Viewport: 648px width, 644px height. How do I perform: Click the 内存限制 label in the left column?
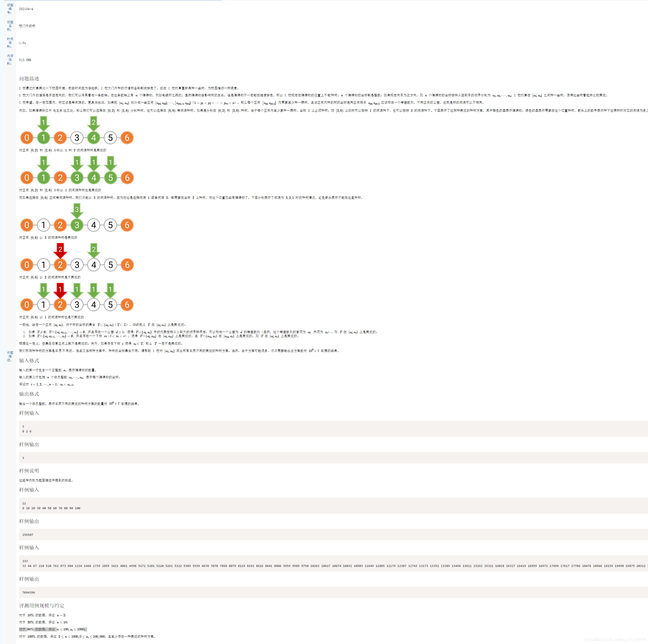[10, 60]
